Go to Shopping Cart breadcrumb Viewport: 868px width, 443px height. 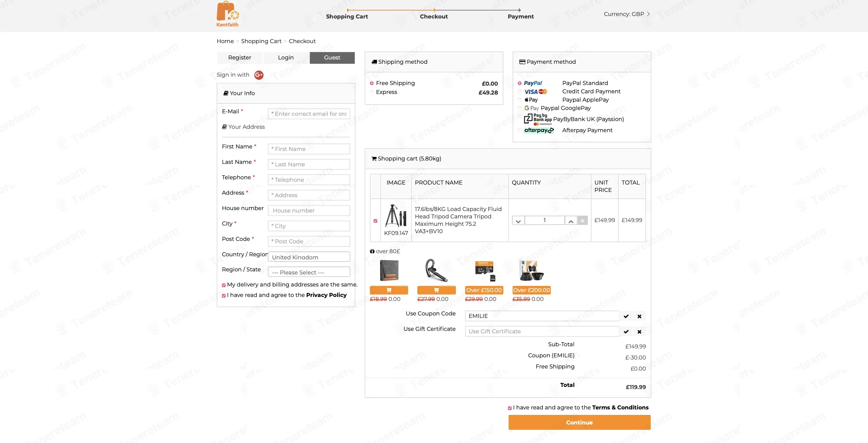click(x=261, y=41)
